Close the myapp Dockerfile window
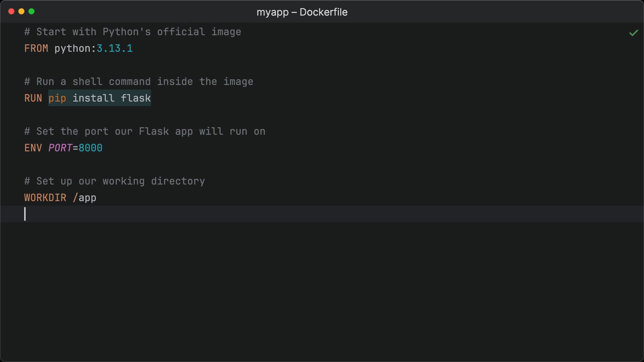Screen dimensions: 644x362 click(11, 11)
